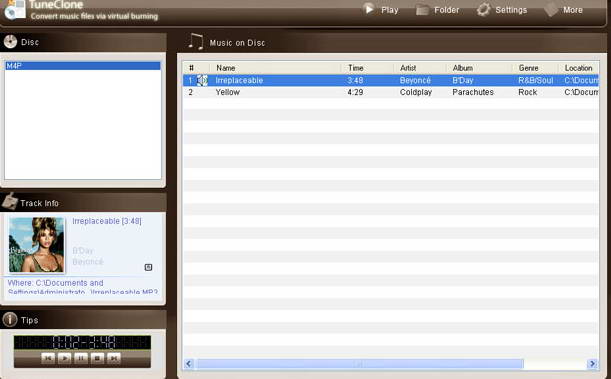
Task: Click small expand icon in Track Info
Action: pos(148,267)
